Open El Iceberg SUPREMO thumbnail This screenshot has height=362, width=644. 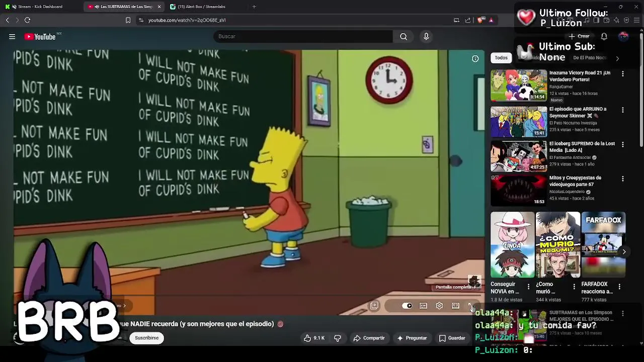coord(519,156)
